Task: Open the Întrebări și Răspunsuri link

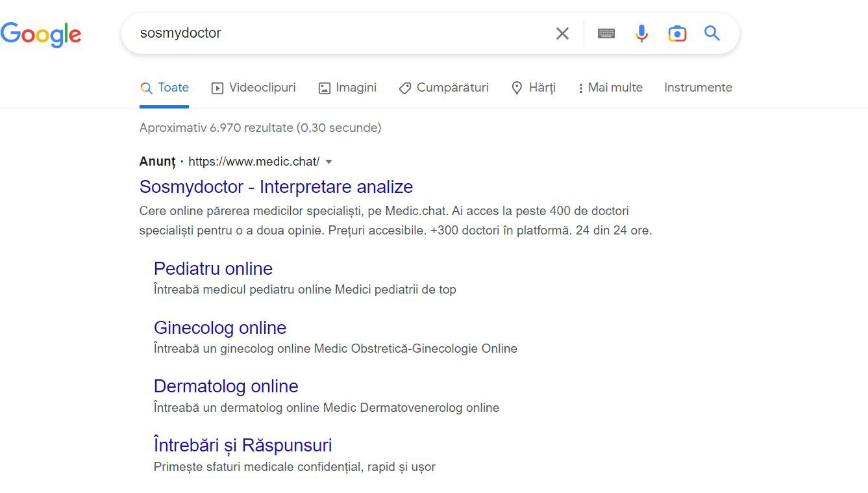Action: pyautogui.click(x=243, y=446)
